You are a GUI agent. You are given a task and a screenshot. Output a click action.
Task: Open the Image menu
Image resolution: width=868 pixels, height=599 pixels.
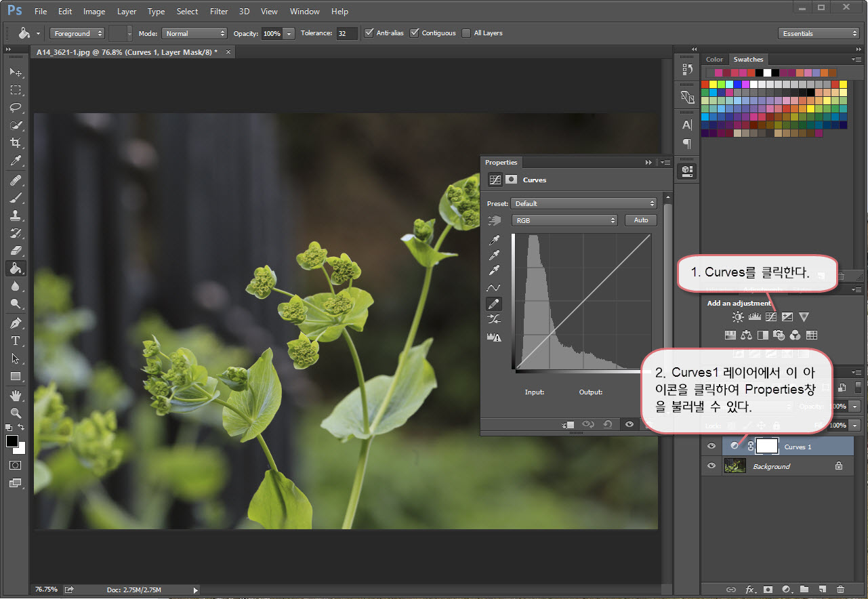(x=94, y=11)
